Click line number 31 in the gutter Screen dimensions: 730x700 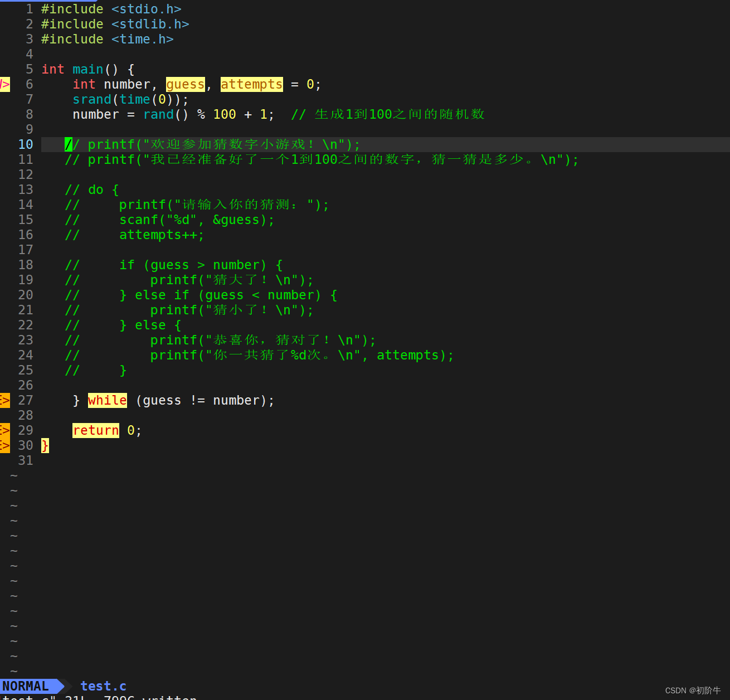click(x=26, y=461)
